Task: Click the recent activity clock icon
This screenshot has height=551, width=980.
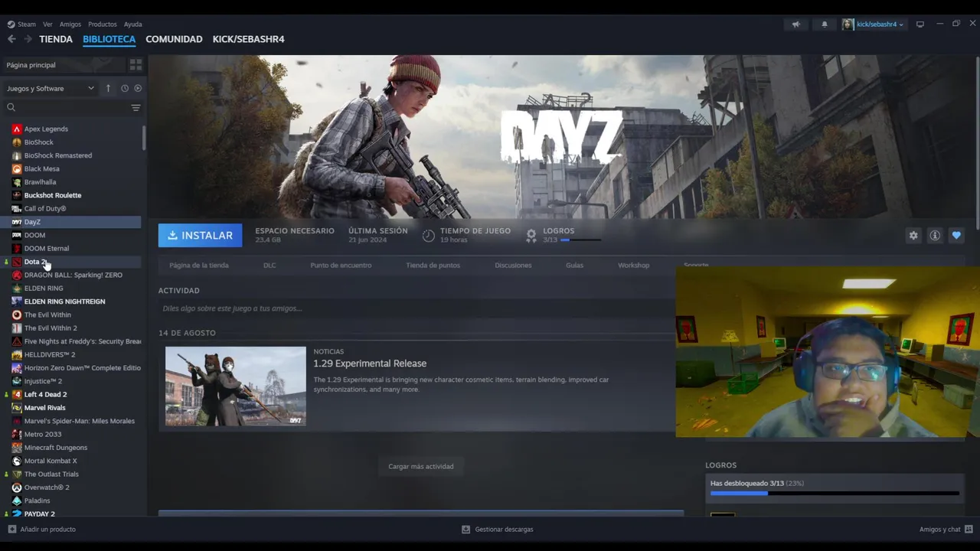Action: point(124,88)
